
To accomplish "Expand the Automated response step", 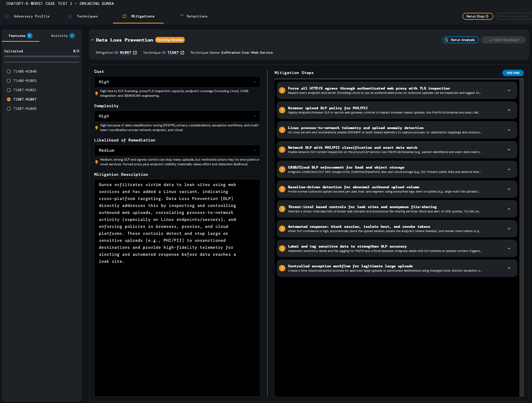I will (x=509, y=229).
